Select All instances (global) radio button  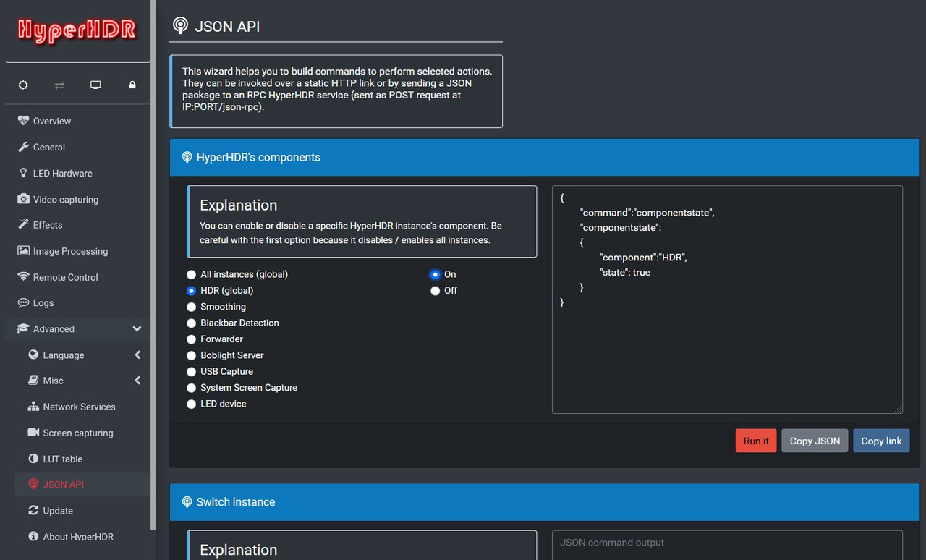(192, 275)
